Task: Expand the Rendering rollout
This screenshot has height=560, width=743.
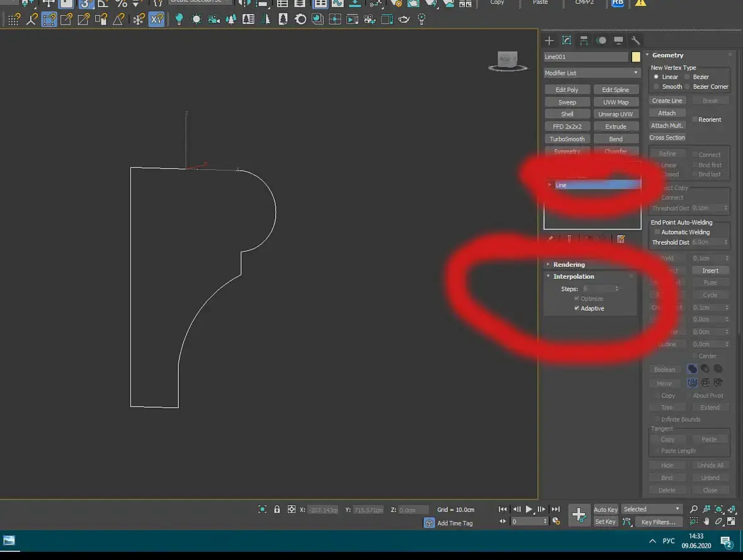Action: 569,264
